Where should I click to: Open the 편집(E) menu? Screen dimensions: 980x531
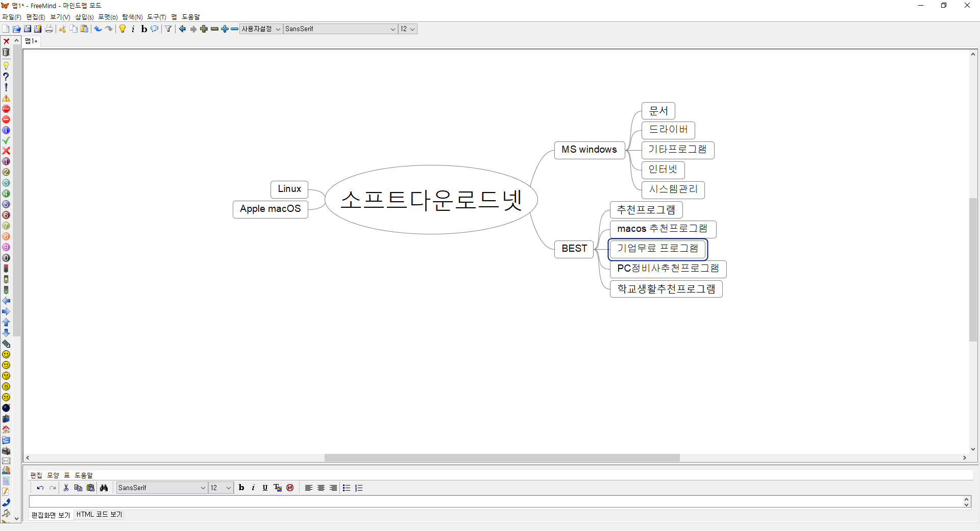[x=36, y=17]
